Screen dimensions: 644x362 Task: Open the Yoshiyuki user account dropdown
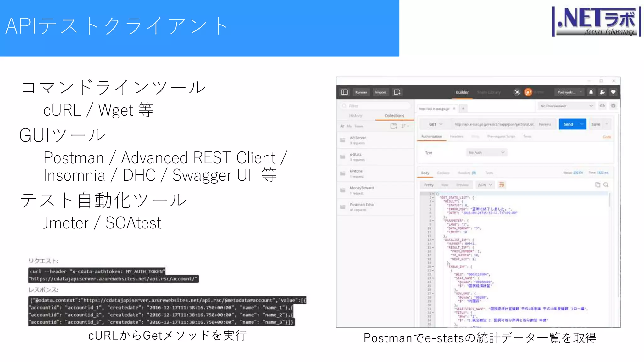pyautogui.click(x=569, y=92)
